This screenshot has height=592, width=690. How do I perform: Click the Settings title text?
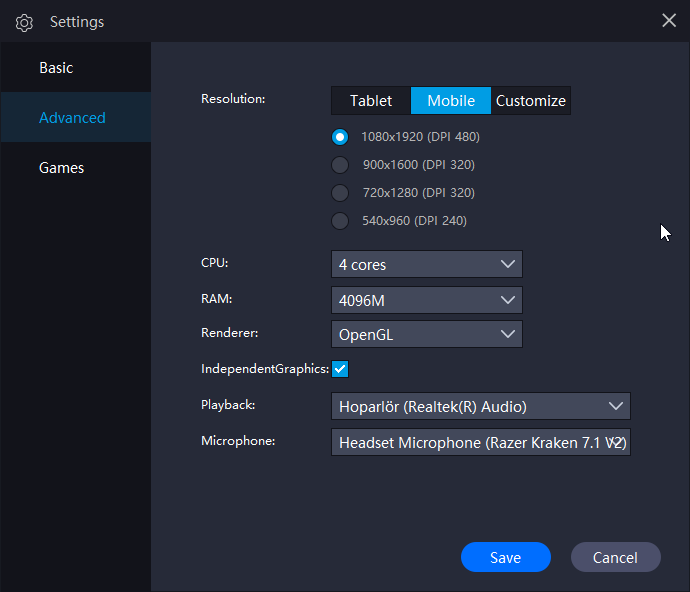pyautogui.click(x=77, y=22)
